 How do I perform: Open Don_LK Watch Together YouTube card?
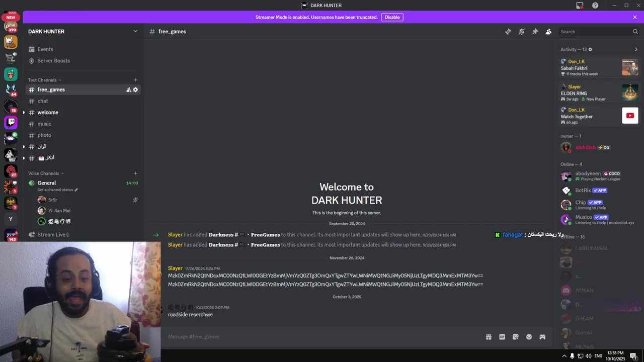coord(599,116)
